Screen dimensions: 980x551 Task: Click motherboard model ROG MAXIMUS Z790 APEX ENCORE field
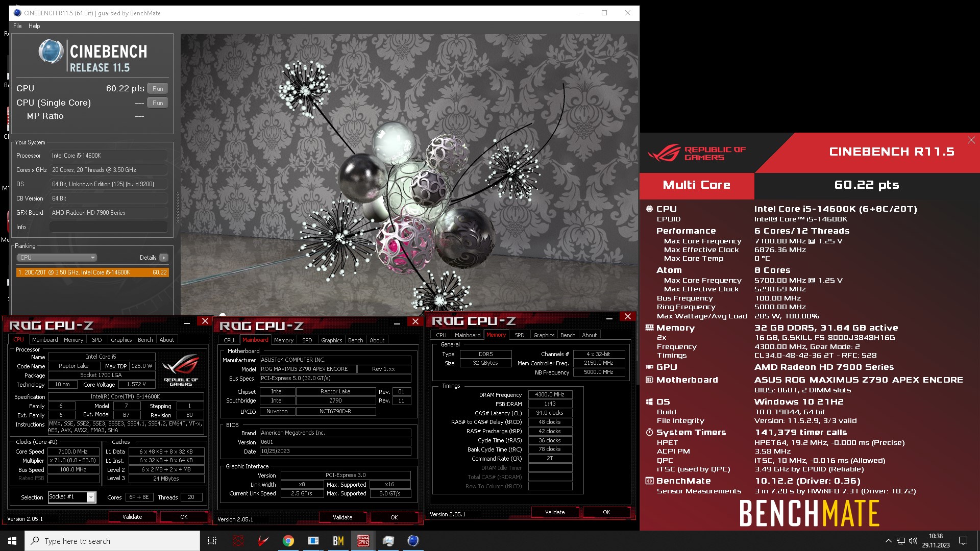click(308, 369)
